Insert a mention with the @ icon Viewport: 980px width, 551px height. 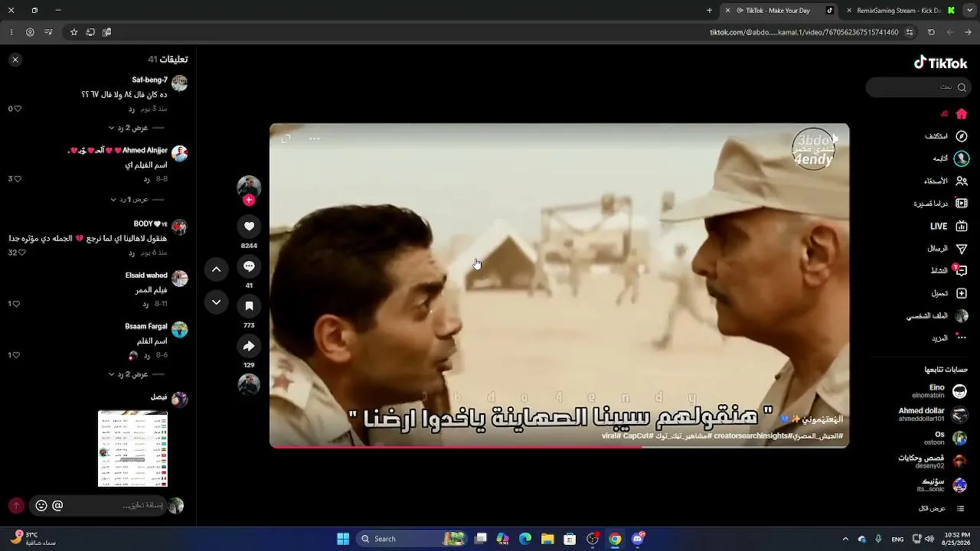pos(57,506)
